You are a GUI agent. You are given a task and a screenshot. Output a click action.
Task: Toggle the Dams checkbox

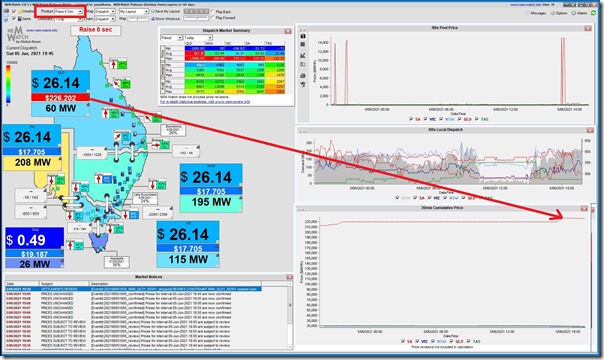point(14,18)
